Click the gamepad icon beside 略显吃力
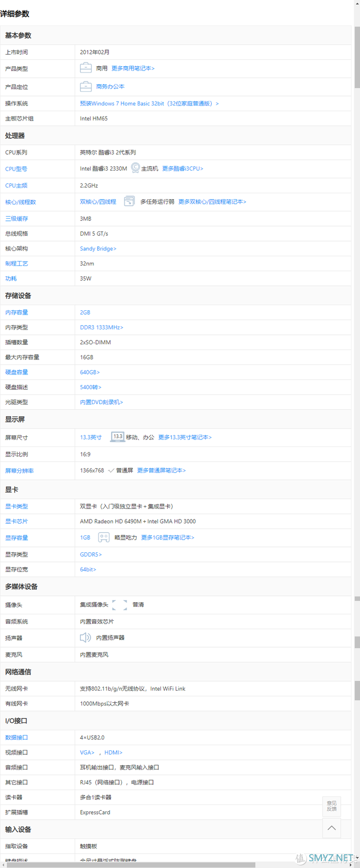The image size is (360, 868). pos(104,538)
